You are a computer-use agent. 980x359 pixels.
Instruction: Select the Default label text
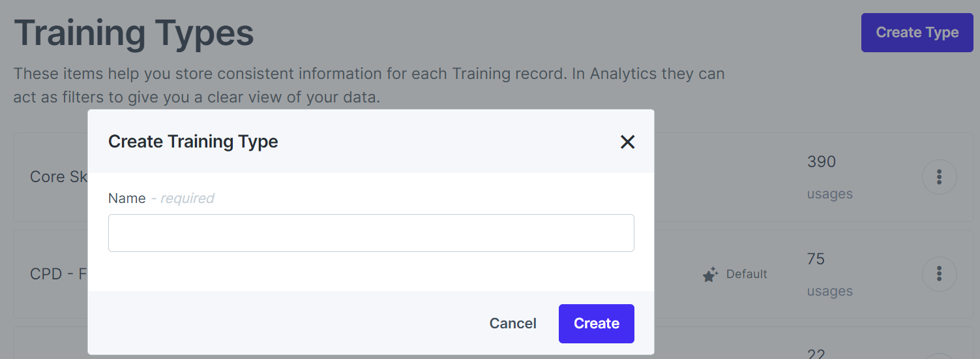point(747,274)
